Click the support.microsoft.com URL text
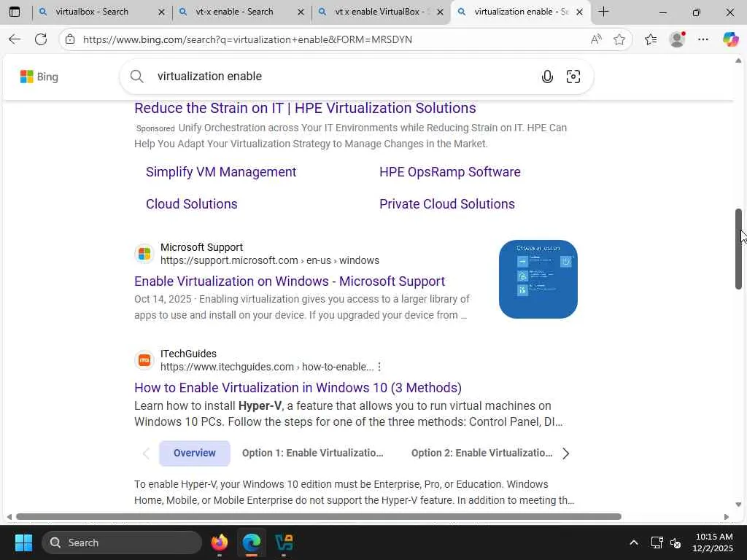The height and width of the screenshot is (560, 747). (x=270, y=260)
